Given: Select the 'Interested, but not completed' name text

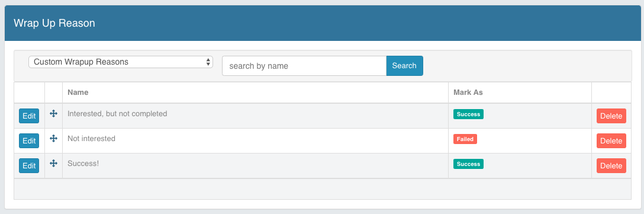Looking at the screenshot, I should pos(117,114).
